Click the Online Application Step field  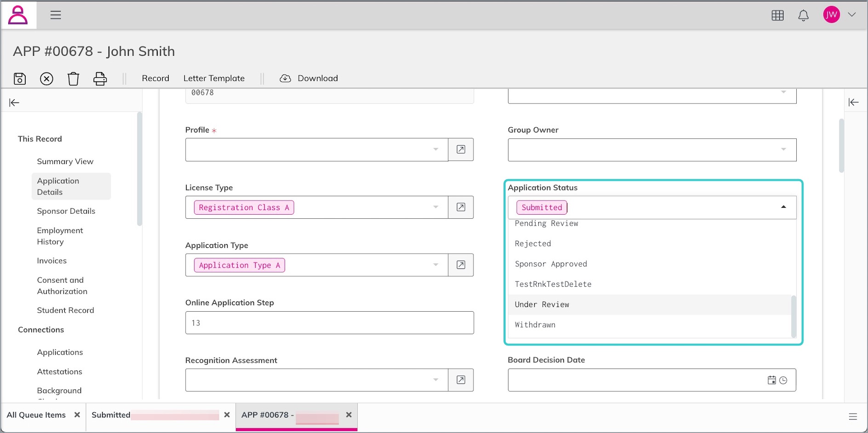pyautogui.click(x=329, y=323)
